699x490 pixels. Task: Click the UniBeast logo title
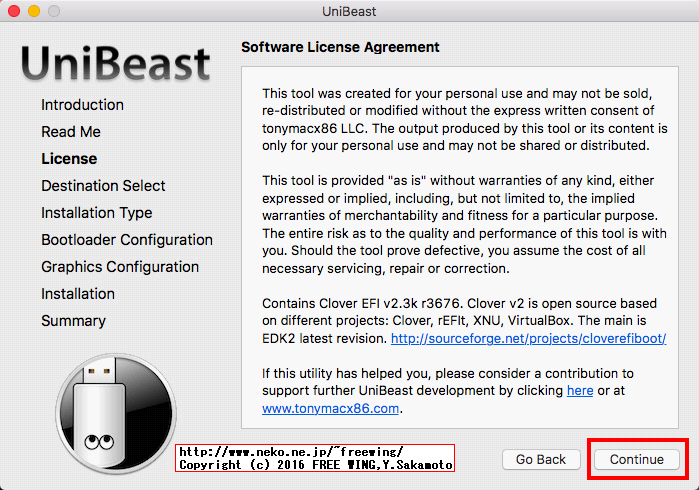(115, 63)
